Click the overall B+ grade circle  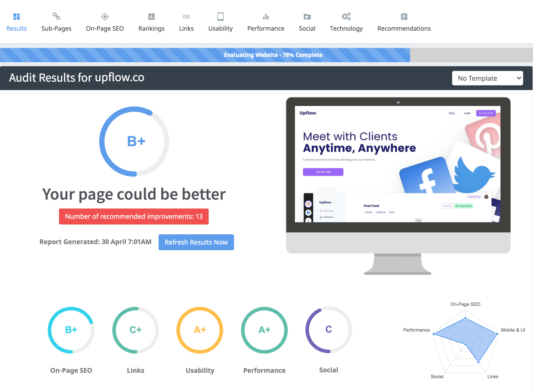click(134, 142)
